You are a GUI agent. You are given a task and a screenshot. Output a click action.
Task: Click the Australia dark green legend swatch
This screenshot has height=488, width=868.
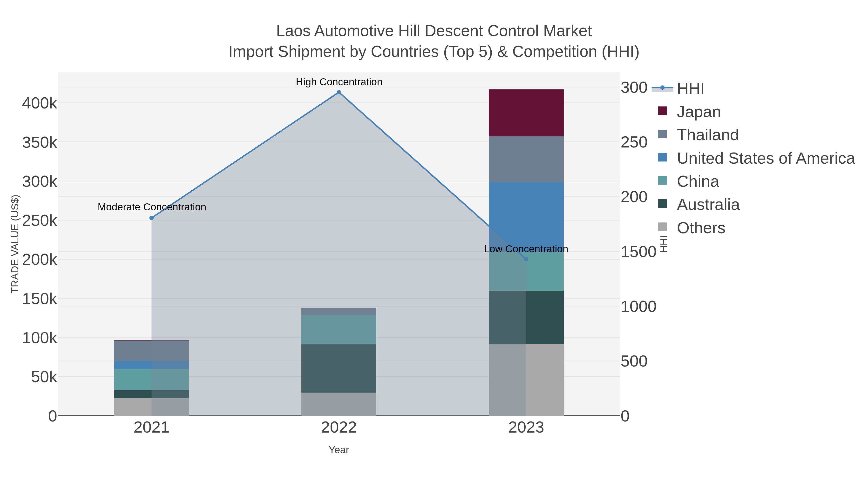[663, 204]
